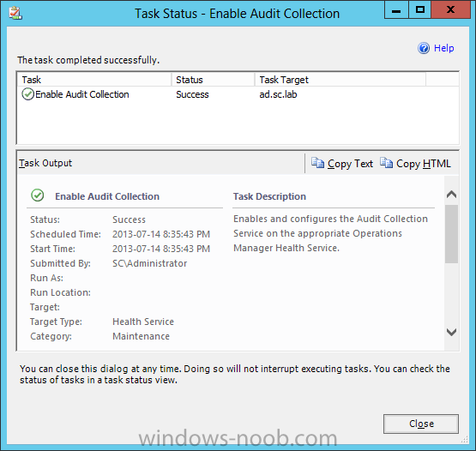Copy task output as text
The image size is (476, 451).
coord(350,164)
